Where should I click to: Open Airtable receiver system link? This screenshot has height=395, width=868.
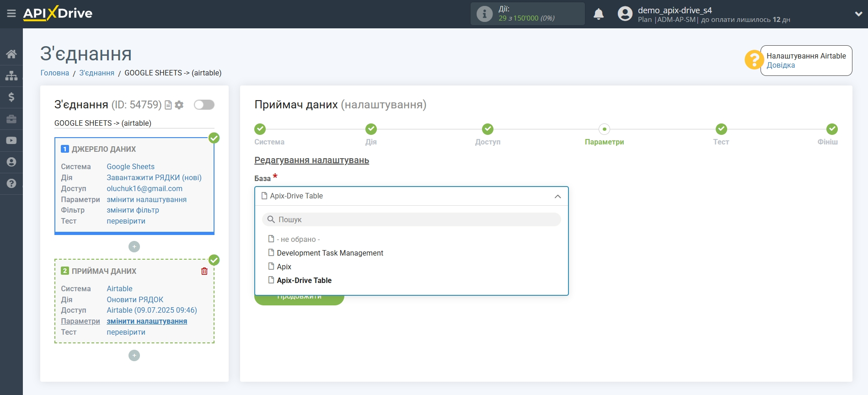coord(119,288)
